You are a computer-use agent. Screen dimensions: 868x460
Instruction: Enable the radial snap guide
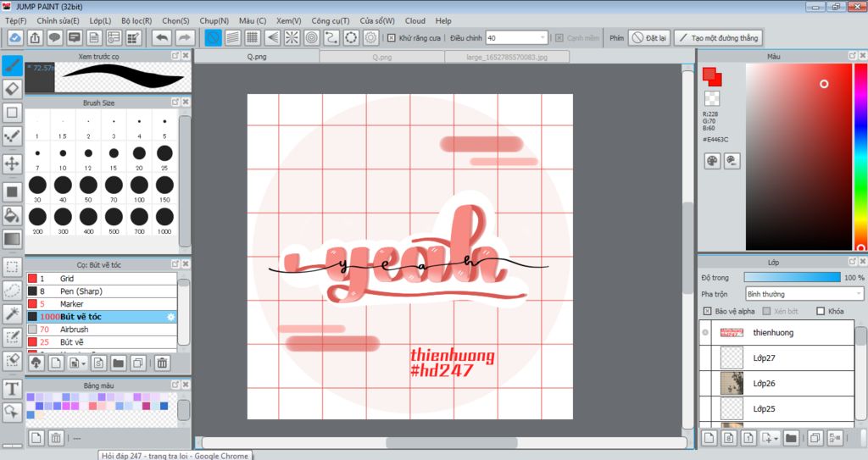(292, 37)
